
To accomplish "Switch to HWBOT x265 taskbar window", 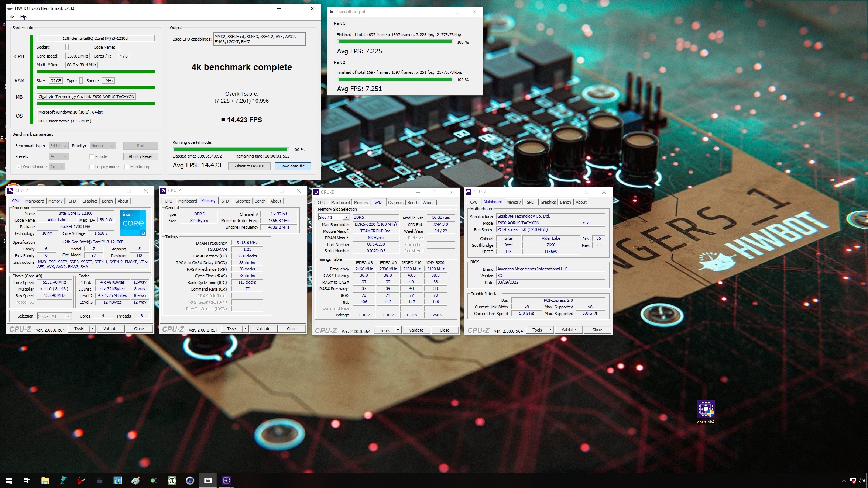I will click(208, 481).
